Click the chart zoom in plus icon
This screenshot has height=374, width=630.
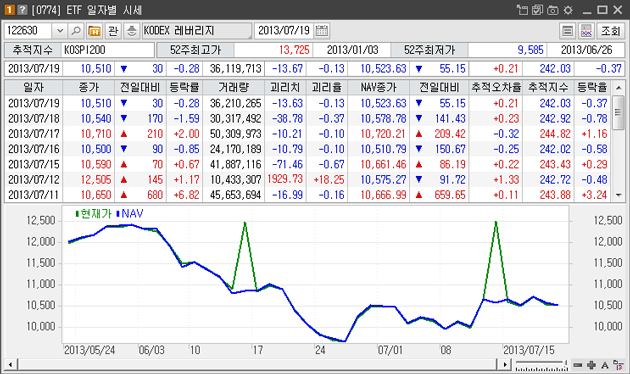click(x=591, y=365)
